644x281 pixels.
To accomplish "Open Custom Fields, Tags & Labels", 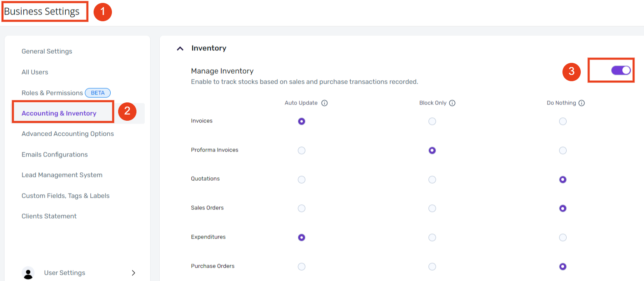I will click(66, 196).
